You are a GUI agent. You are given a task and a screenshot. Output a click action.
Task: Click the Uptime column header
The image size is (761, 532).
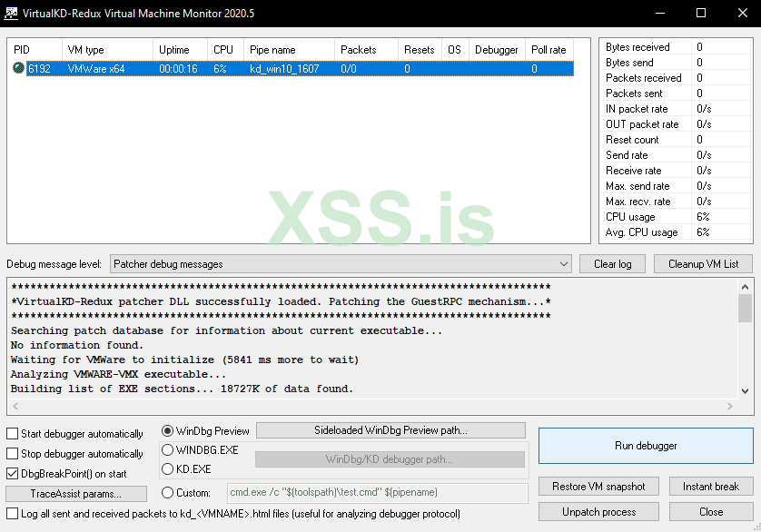click(x=180, y=50)
